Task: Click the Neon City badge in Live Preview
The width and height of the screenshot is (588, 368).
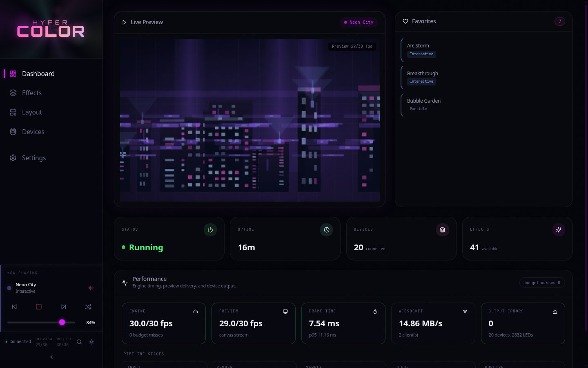Action: [359, 22]
